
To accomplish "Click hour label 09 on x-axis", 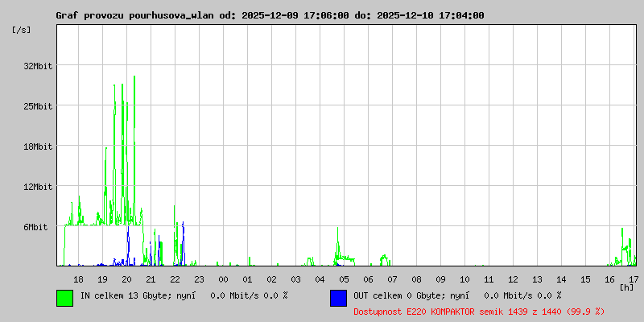I will coord(440,279).
